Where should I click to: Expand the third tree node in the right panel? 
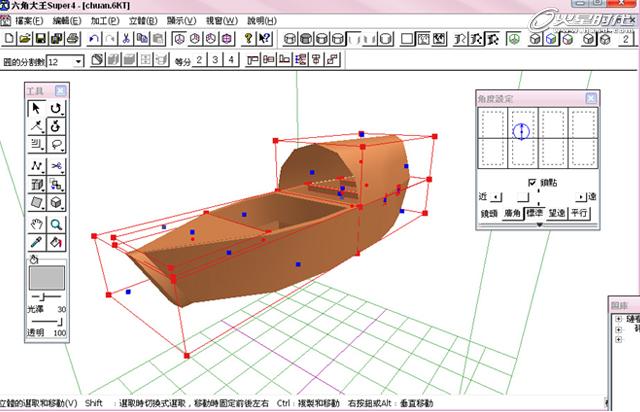pyautogui.click(x=619, y=339)
